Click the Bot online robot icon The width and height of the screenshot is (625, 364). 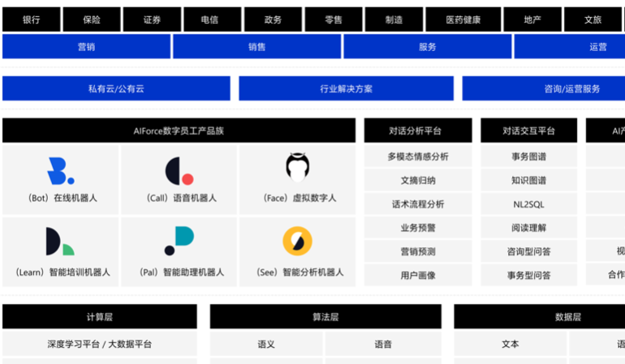pos(61,171)
